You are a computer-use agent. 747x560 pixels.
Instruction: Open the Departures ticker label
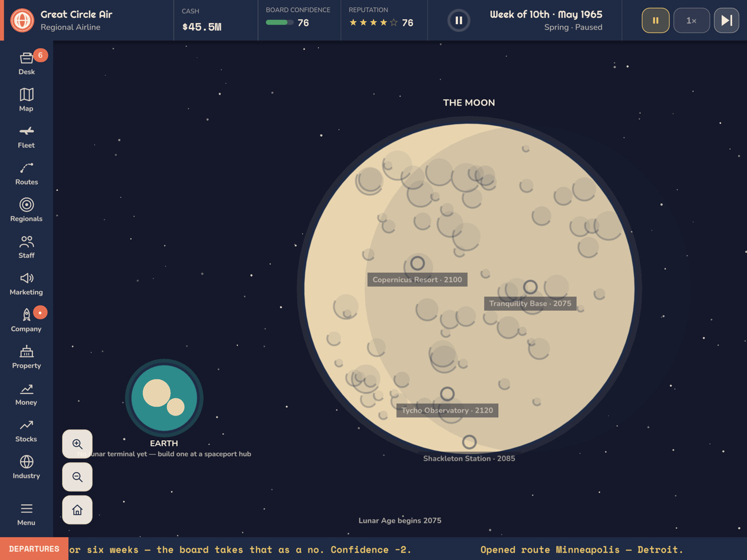point(34,549)
